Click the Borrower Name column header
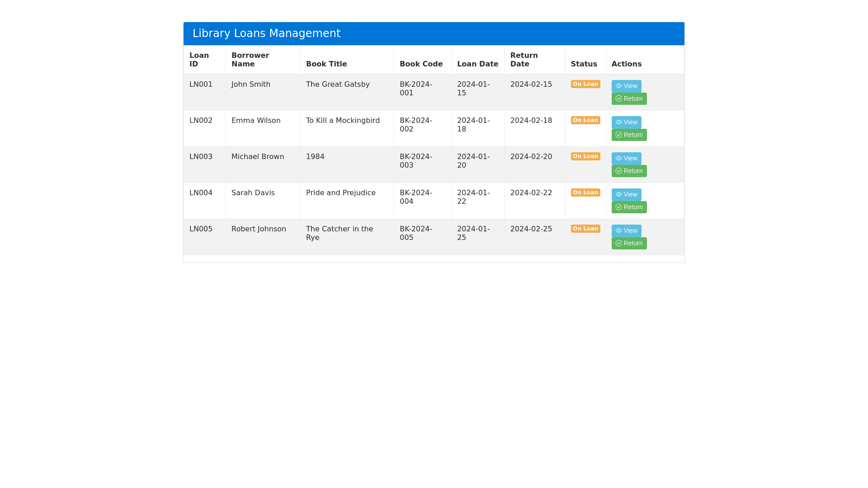The image size is (868, 488). tap(250, 60)
